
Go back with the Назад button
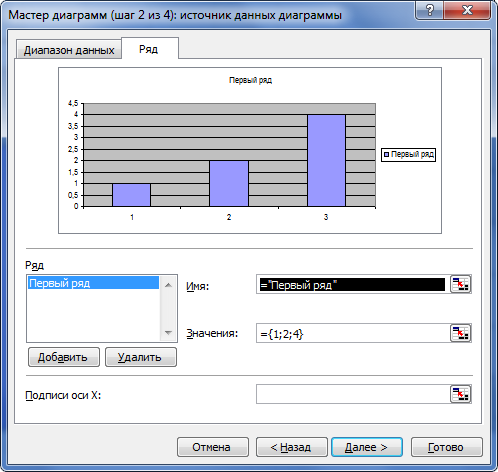(x=292, y=447)
